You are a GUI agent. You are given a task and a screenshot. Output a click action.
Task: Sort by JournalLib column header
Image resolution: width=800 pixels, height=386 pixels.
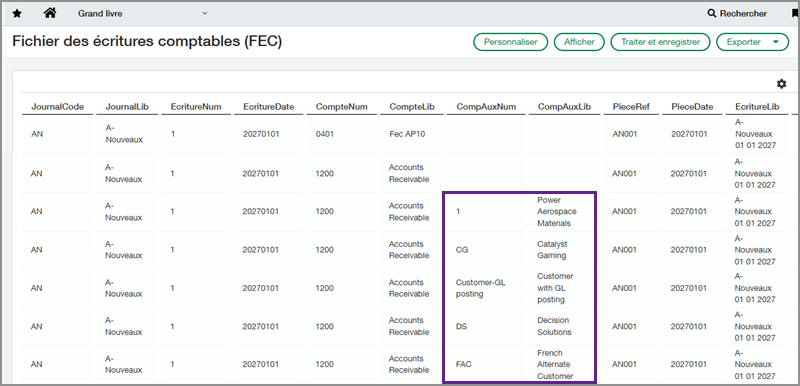[127, 107]
